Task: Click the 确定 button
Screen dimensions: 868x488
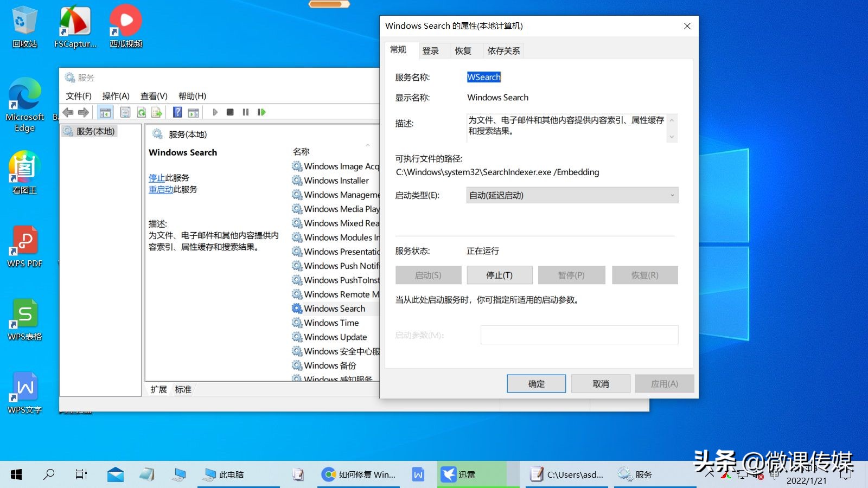Action: (x=537, y=383)
